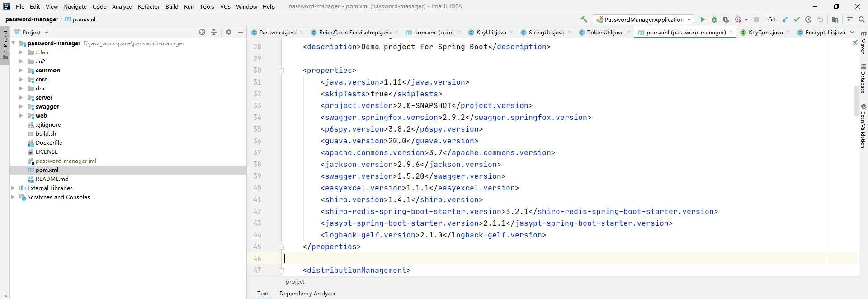Open Git history clock icon
This screenshot has height=299, width=868.
808,19
